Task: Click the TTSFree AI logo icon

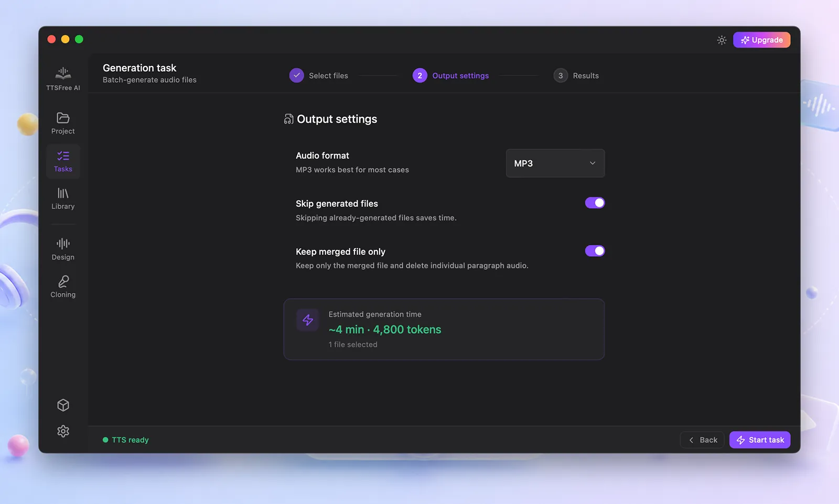Action: (x=63, y=73)
